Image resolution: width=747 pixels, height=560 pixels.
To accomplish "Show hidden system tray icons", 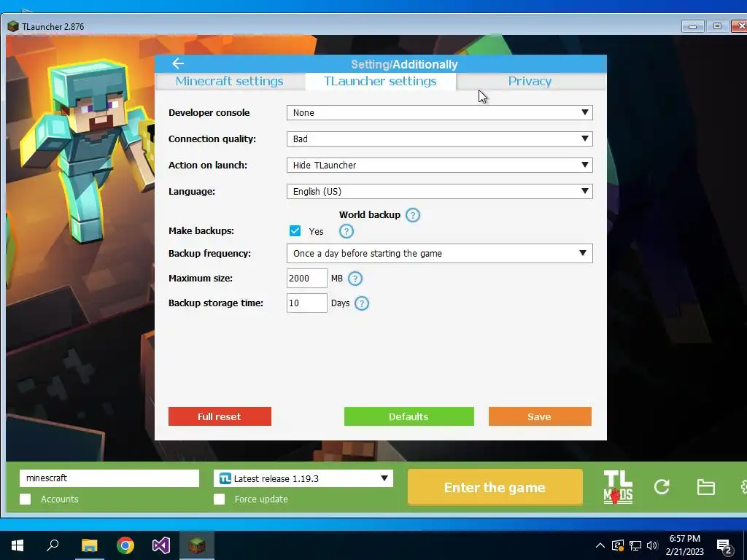I will click(600, 545).
